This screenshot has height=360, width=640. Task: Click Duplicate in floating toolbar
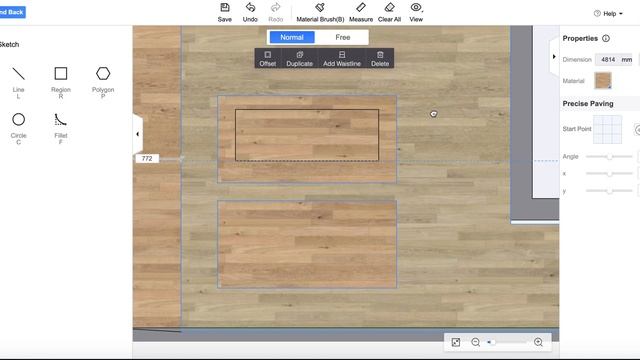299,58
